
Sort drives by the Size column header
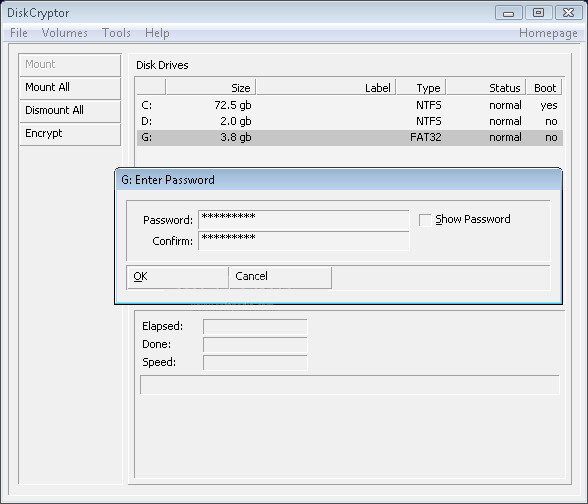click(x=211, y=88)
